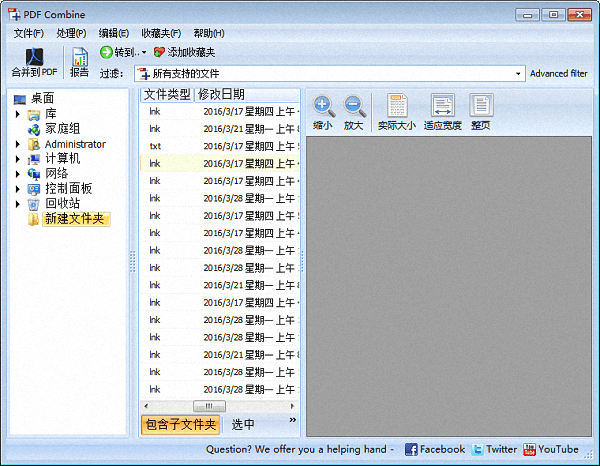This screenshot has width=600, height=466.
Task: Open the Twitter link text
Action: (502, 449)
